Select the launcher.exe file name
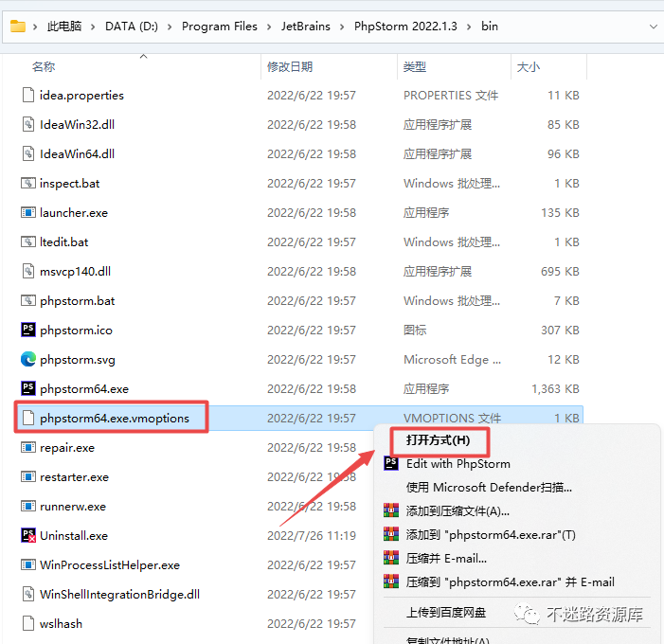664x644 pixels. (x=74, y=212)
